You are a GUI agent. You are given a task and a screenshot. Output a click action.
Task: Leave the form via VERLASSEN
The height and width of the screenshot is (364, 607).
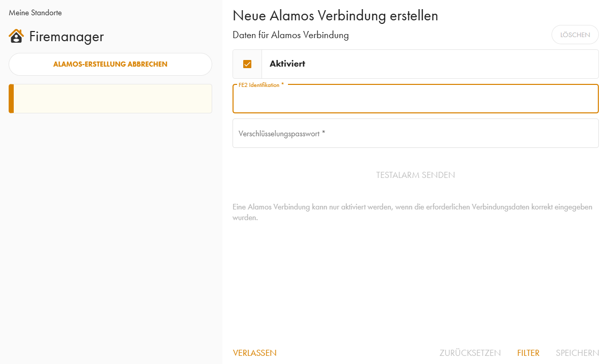pyautogui.click(x=255, y=353)
